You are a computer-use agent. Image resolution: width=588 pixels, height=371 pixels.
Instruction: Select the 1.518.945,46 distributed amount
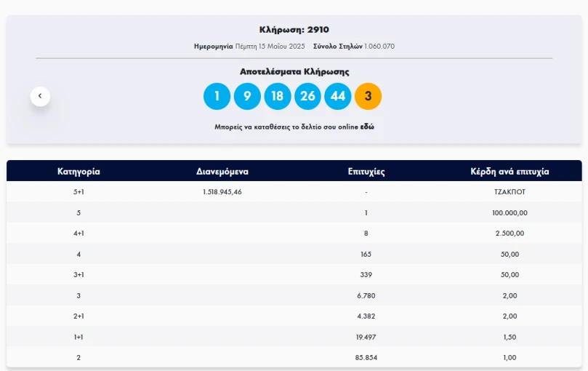click(x=222, y=192)
